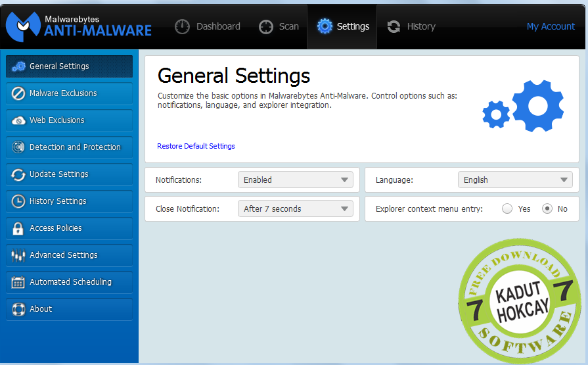Screen dimensions: 588x365
Task: Switch to the Settings tab
Action: point(342,27)
